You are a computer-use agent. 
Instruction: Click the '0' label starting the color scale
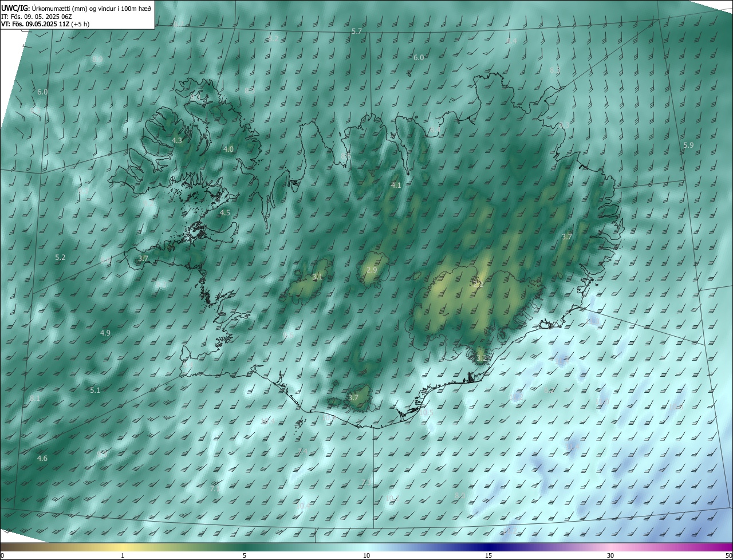pyautogui.click(x=2, y=555)
